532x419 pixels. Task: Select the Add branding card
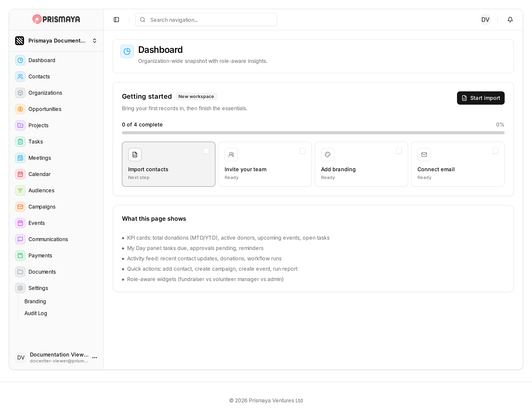pos(361,164)
